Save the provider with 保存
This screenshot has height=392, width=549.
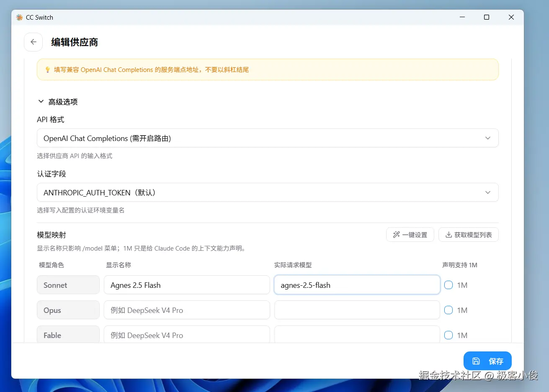(487, 361)
